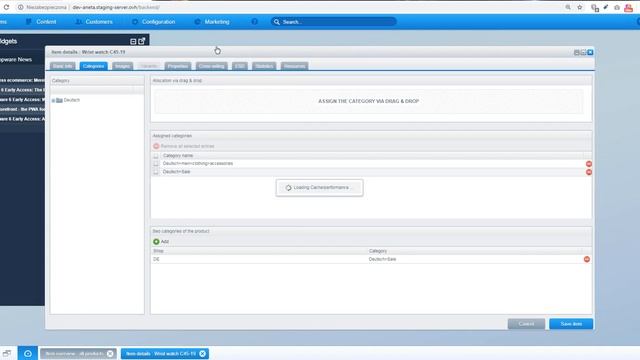The image size is (640, 360).
Task: Close the Item overview taskbar tab
Action: pos(110,354)
